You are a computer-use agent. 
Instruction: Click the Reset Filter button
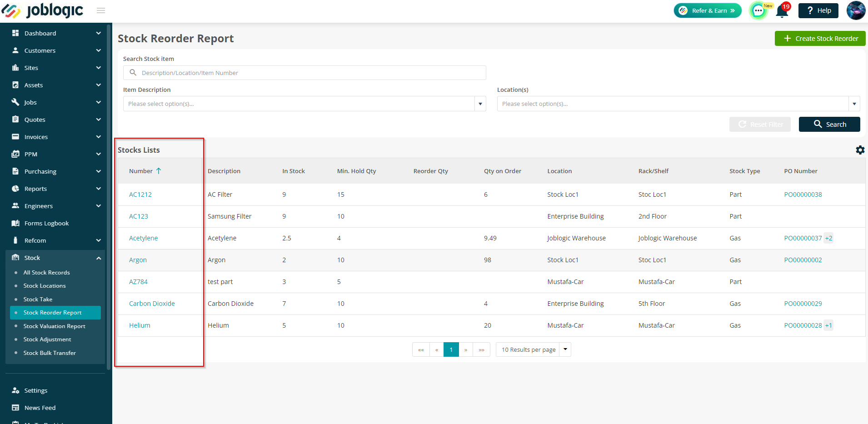click(760, 125)
